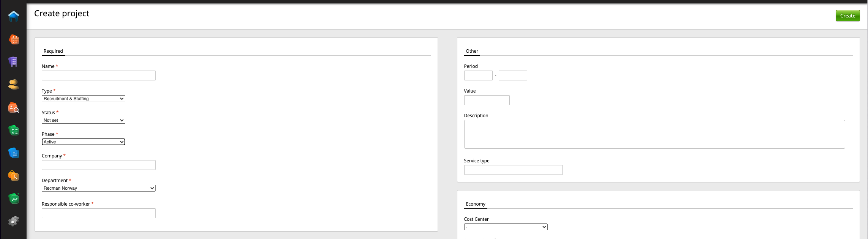Click the project Name input field

click(x=98, y=75)
